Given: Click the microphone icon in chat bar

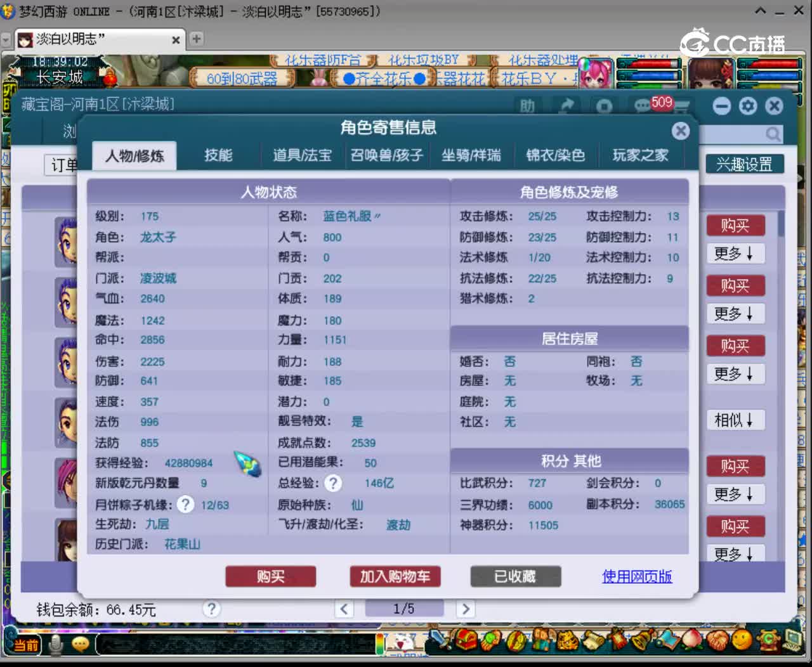Looking at the screenshot, I should pyautogui.click(x=56, y=645).
